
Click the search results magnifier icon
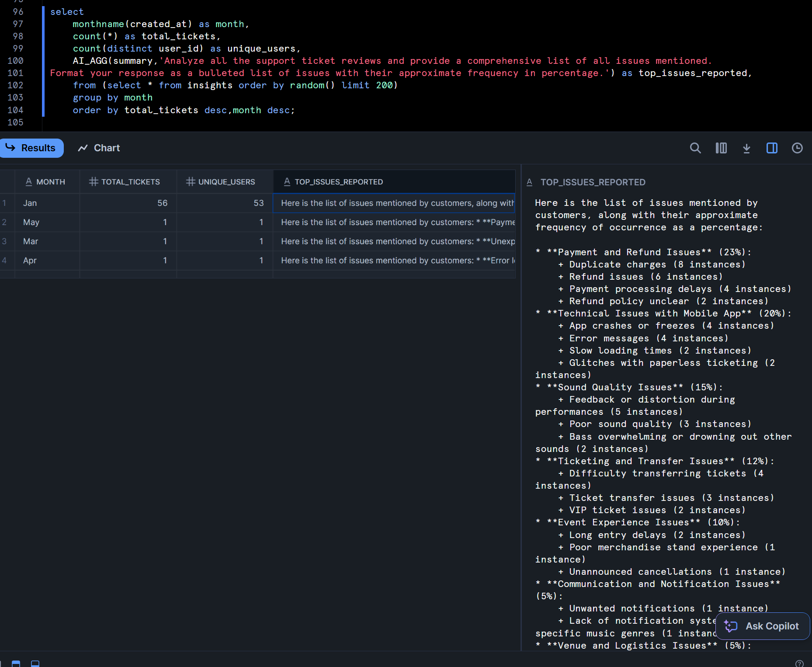695,148
